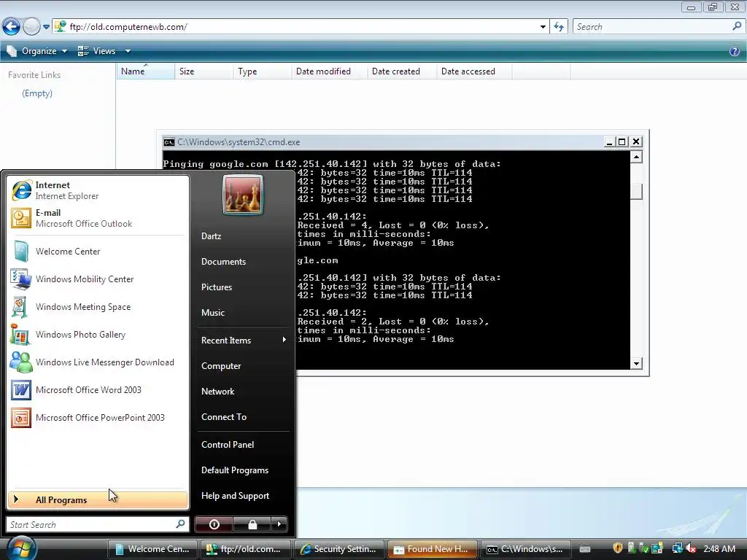Viewport: 747px width, 560px height.
Task: Open Microsoft Office Outlook E-mail entry
Action: tap(98, 218)
